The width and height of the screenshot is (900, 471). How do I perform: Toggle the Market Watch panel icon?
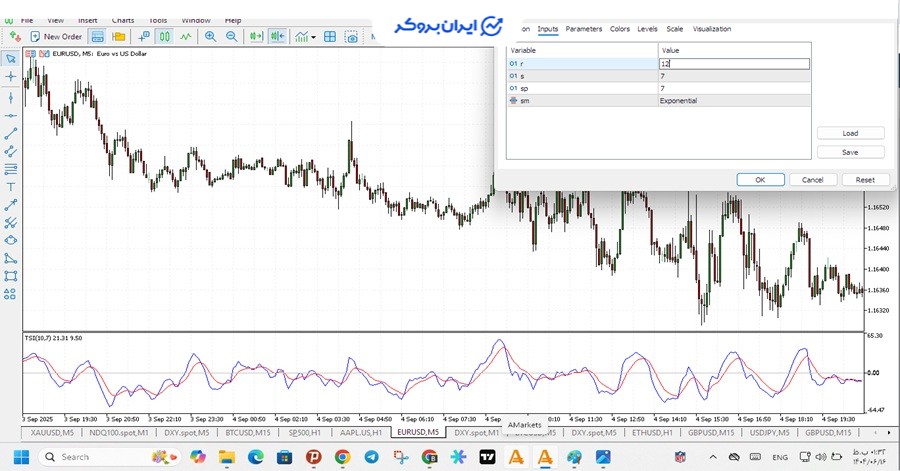coord(98,37)
